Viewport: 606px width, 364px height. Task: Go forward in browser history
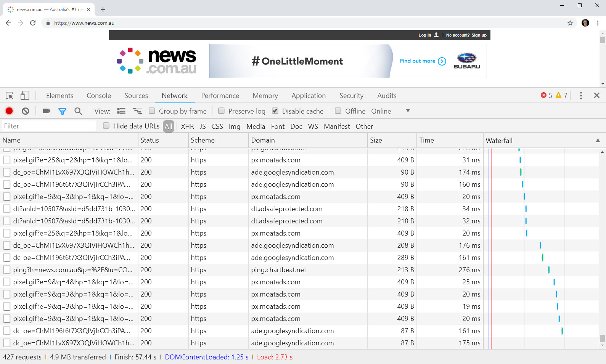pyautogui.click(x=21, y=23)
